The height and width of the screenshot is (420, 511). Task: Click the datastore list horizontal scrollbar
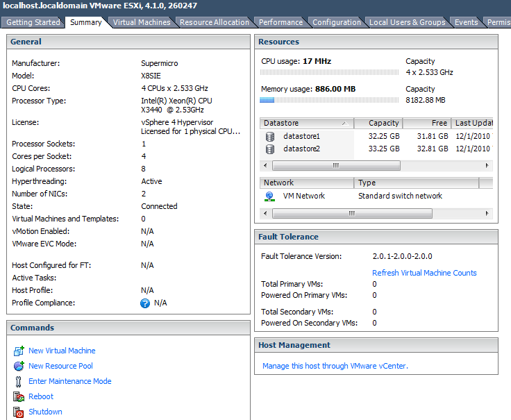tap(336, 166)
